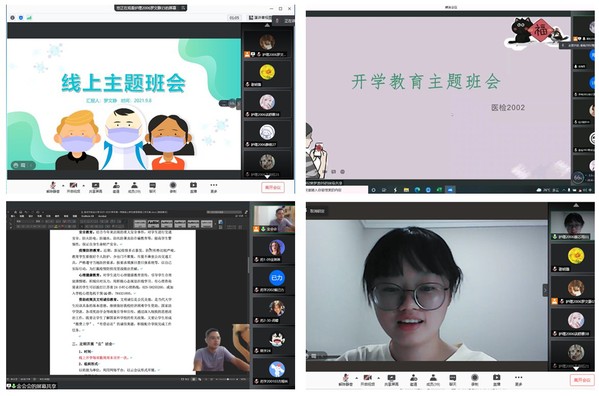This screenshot has height=396, width=599.
Task: Start Record icon in 线上主题班会 meeting toolbar
Action: click(173, 187)
